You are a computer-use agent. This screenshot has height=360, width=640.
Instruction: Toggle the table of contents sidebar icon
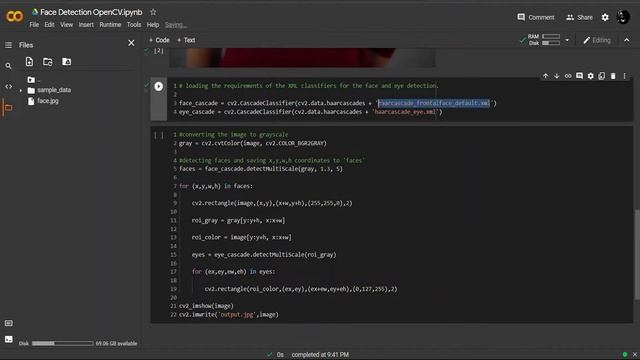coord(9,45)
